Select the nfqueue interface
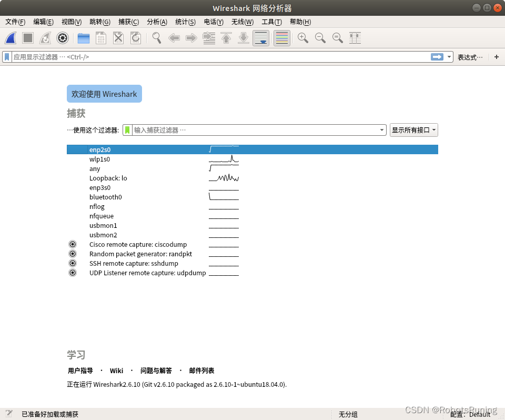505x420 pixels. (x=252, y=216)
